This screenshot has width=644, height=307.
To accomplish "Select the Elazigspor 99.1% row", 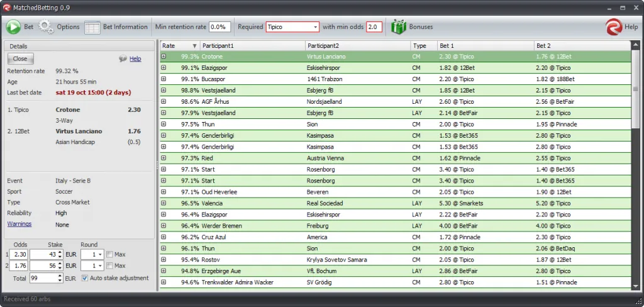I will click(x=396, y=68).
